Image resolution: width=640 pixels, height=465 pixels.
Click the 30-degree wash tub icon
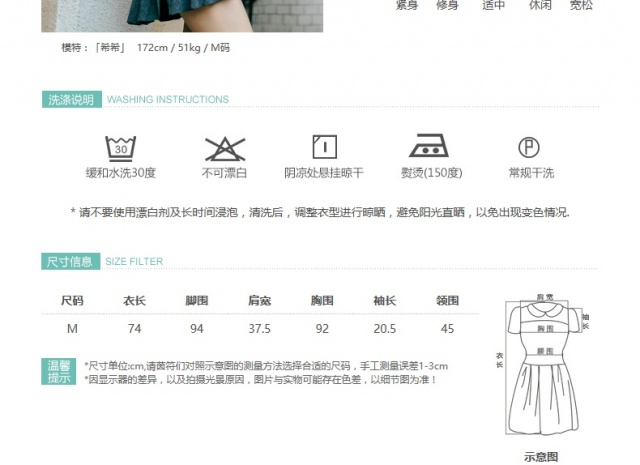coord(121,149)
